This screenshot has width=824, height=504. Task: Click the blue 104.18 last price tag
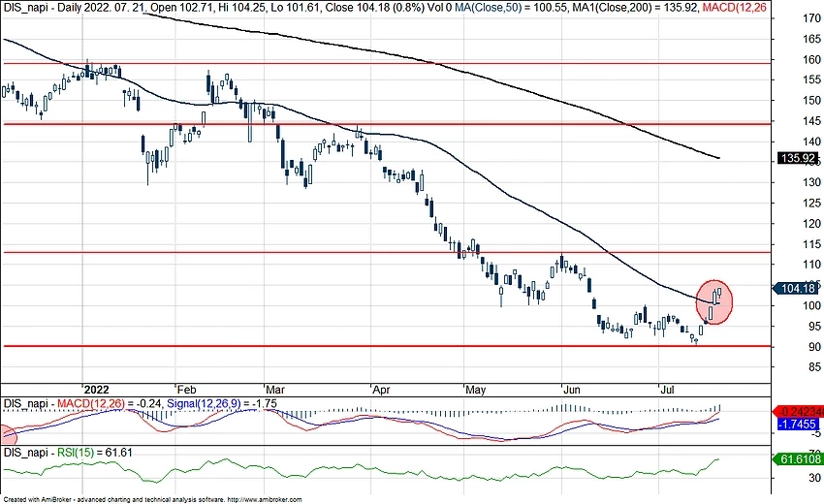796,288
